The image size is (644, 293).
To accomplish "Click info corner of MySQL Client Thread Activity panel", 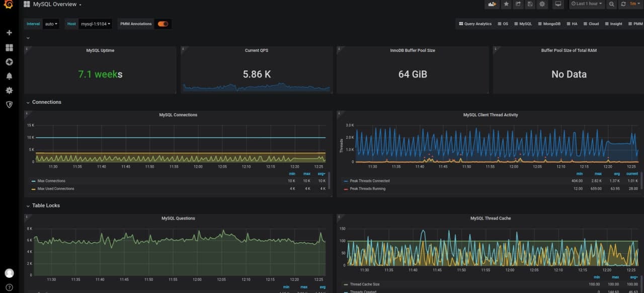I will point(339,113).
